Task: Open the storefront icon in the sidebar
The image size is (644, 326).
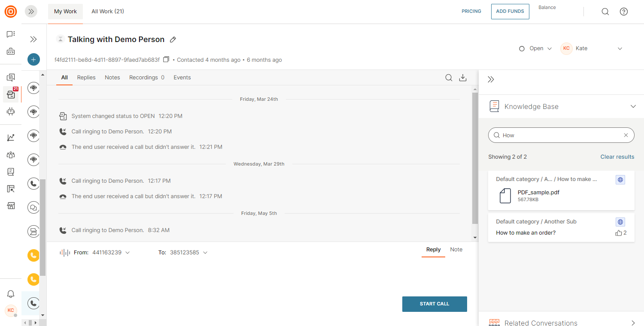Action: (x=11, y=206)
